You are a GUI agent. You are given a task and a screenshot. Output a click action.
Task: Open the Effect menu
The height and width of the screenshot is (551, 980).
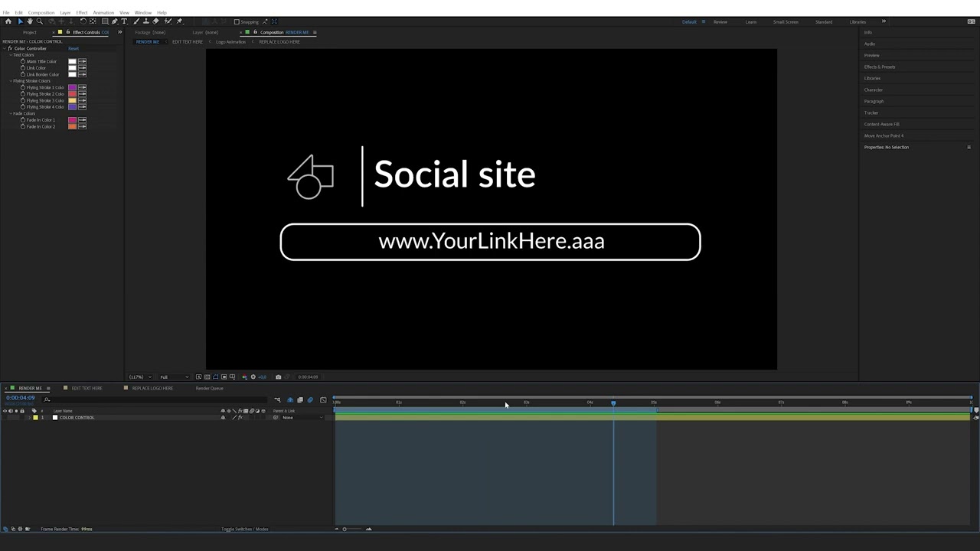tap(82, 12)
